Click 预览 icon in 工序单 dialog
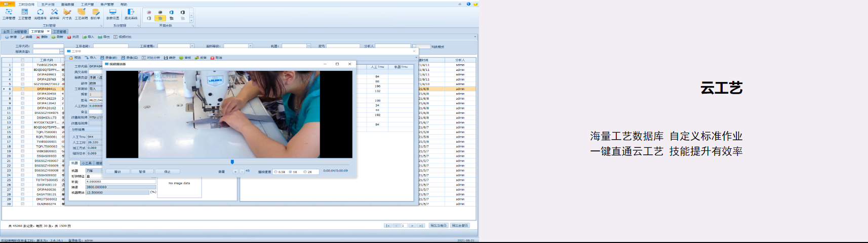868x243 pixels. [71, 58]
